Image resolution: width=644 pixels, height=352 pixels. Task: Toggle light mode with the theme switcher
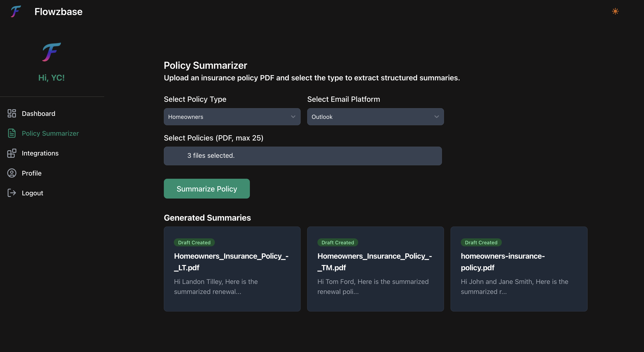615,11
